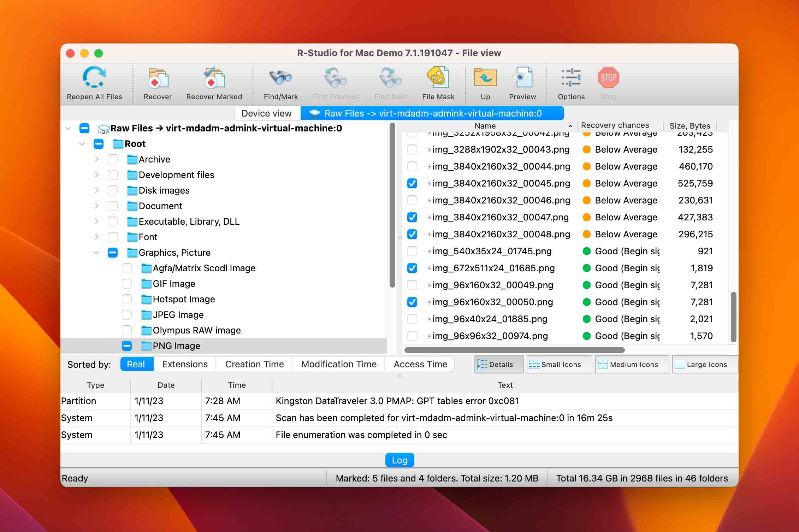The height and width of the screenshot is (532, 799).
Task: Click the JPEG Image folder icon
Action: pos(146,315)
